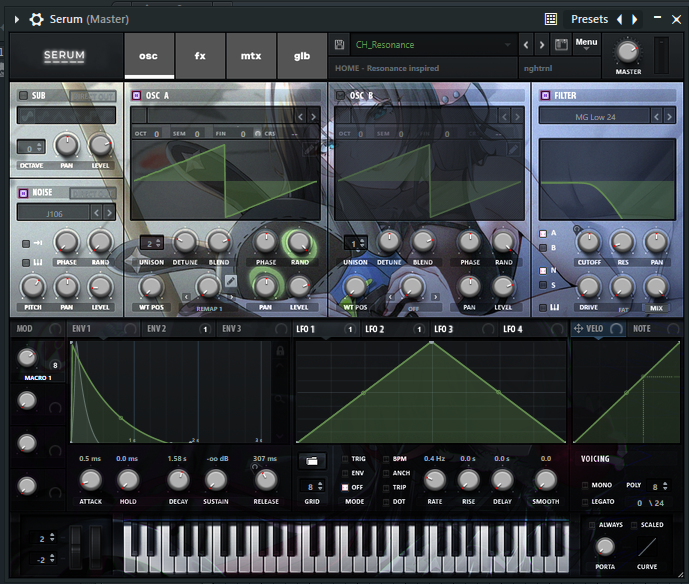Select the previous FL preset arrow
The image size is (689, 584).
pyautogui.click(x=620, y=19)
